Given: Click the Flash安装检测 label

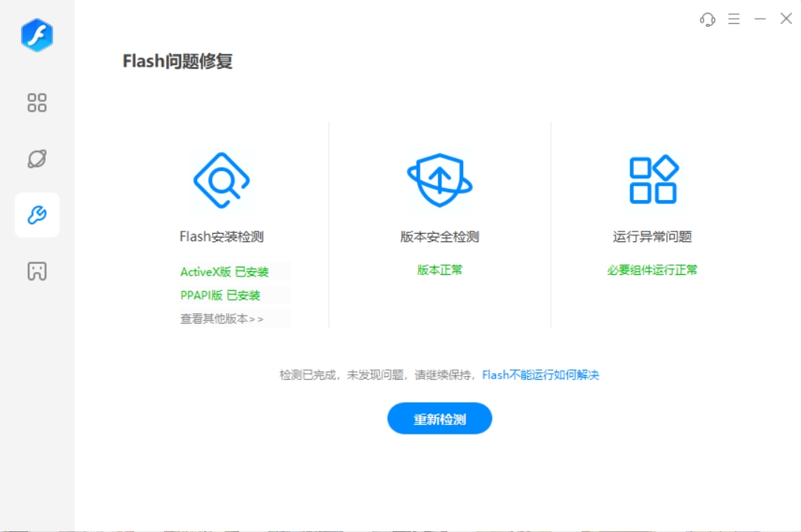Looking at the screenshot, I should click(222, 237).
